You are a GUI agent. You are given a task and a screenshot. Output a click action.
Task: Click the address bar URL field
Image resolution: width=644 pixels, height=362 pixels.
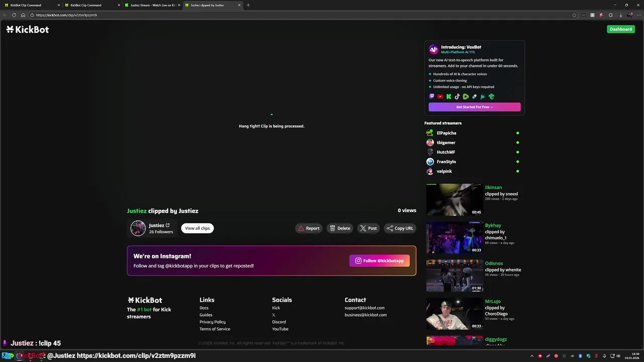coord(302,15)
